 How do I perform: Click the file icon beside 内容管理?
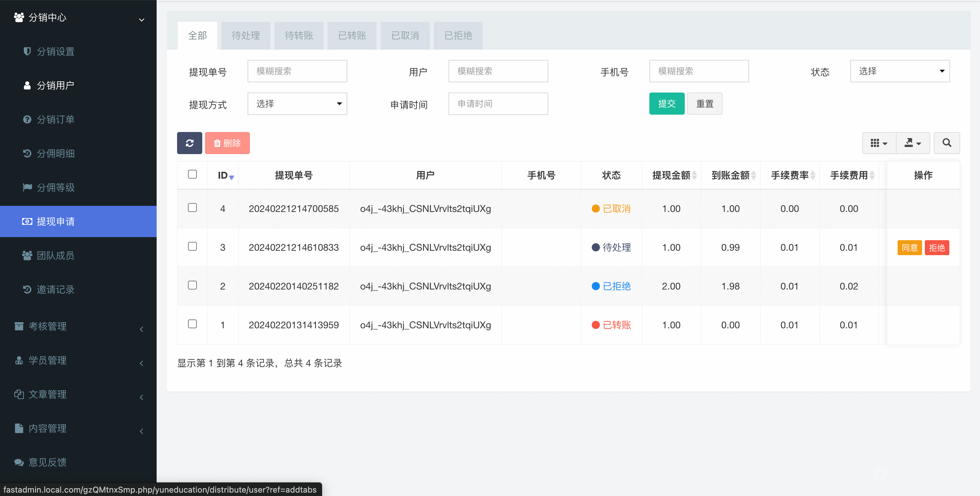click(19, 428)
